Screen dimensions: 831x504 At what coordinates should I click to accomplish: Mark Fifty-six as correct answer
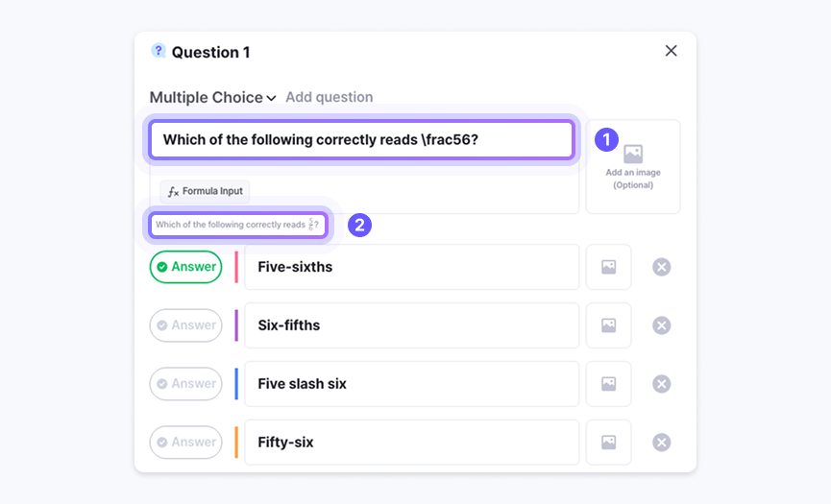point(185,443)
